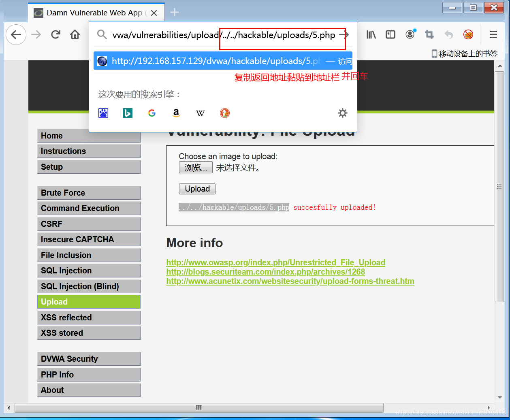Open the OWASP Unrestricted File Upload link

tap(276, 262)
